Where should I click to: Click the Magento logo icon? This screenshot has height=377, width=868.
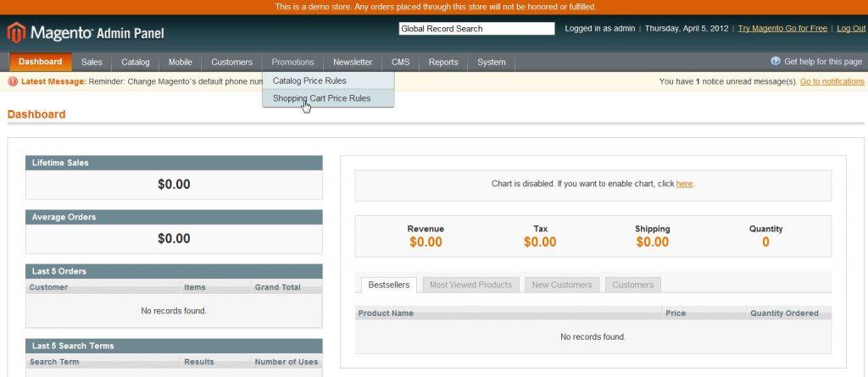point(16,33)
